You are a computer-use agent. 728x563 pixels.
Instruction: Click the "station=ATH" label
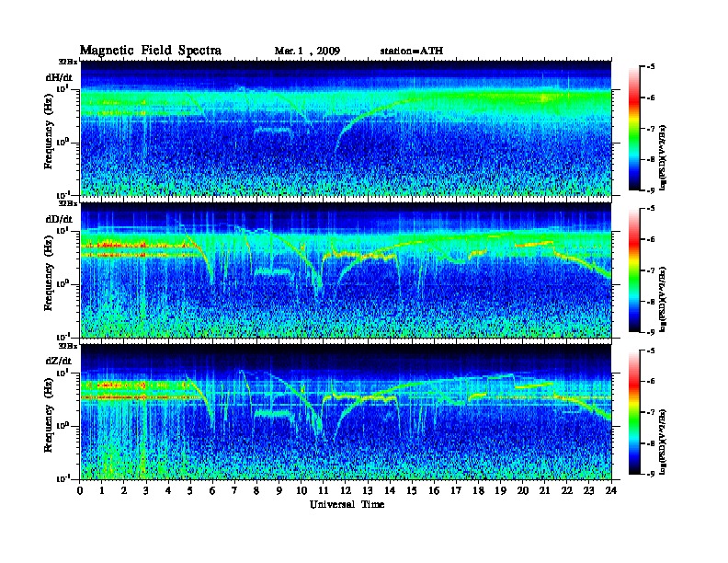tap(412, 51)
